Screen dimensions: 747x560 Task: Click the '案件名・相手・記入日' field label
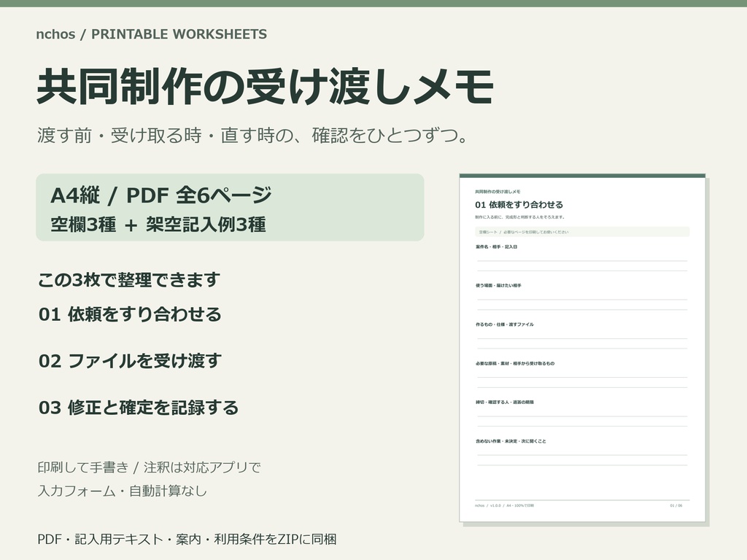[x=496, y=246]
